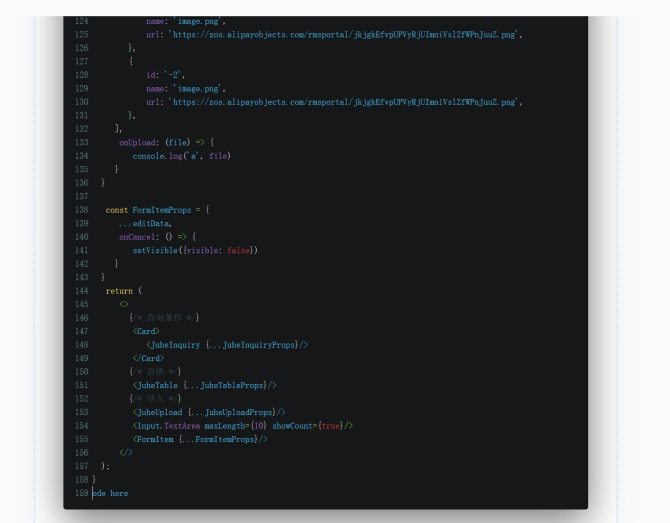Image resolution: width=670 pixels, height=523 pixels.
Task: Click the onCancel property name
Action: [x=139, y=237]
